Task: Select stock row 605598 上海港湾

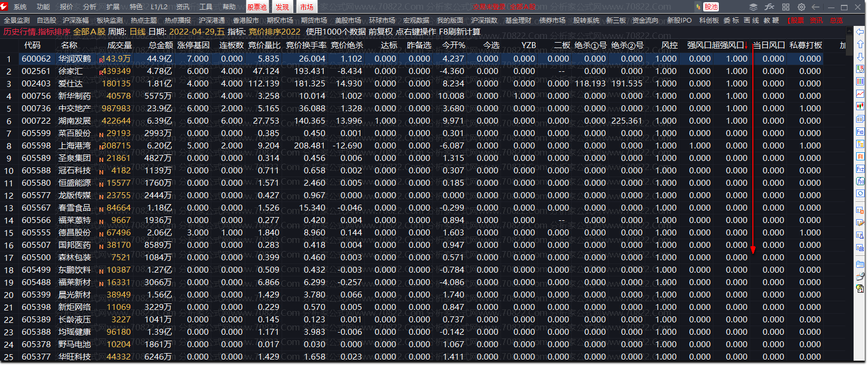Action: point(422,146)
